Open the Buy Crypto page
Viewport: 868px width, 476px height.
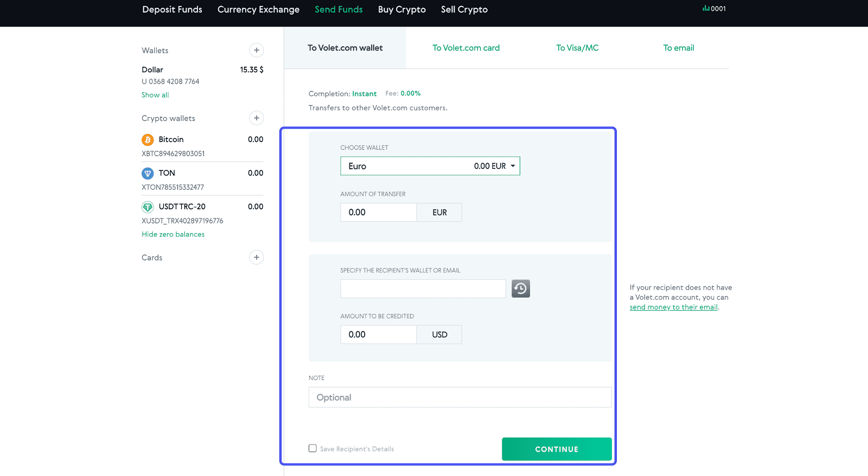point(402,9)
